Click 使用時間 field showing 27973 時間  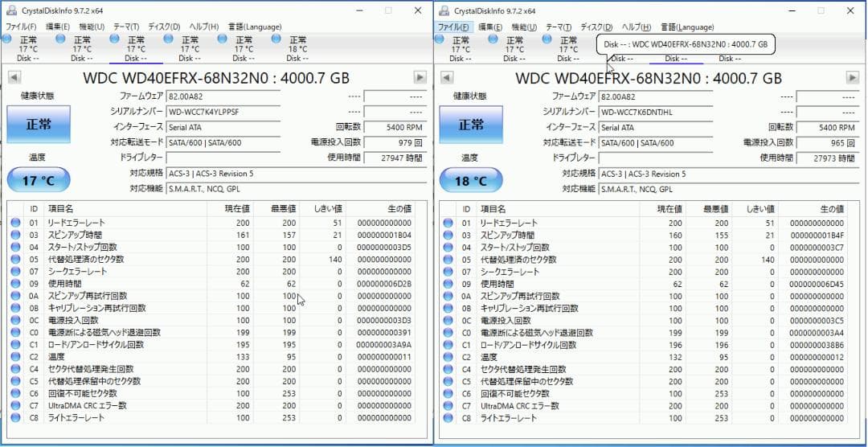(828, 158)
